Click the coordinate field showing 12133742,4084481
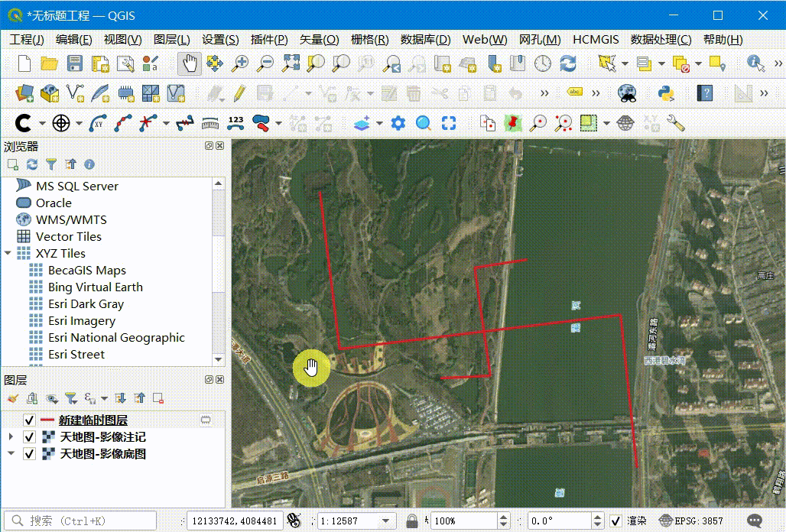 click(x=235, y=521)
